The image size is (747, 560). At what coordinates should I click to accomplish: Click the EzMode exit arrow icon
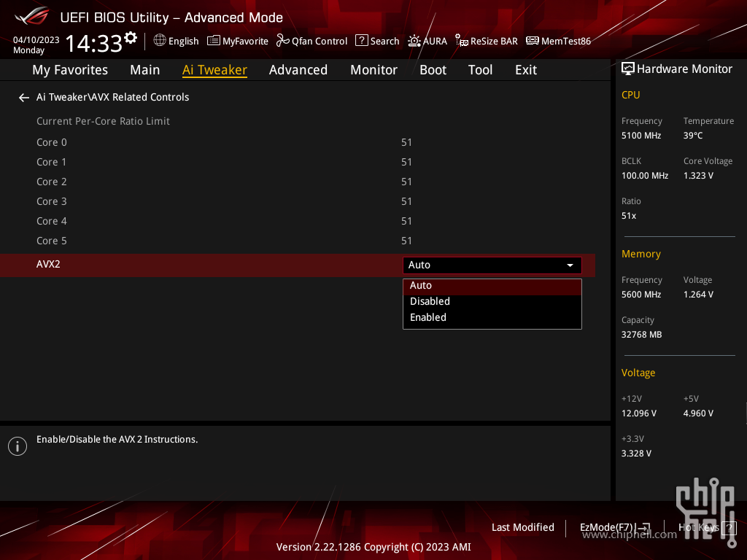click(643, 527)
